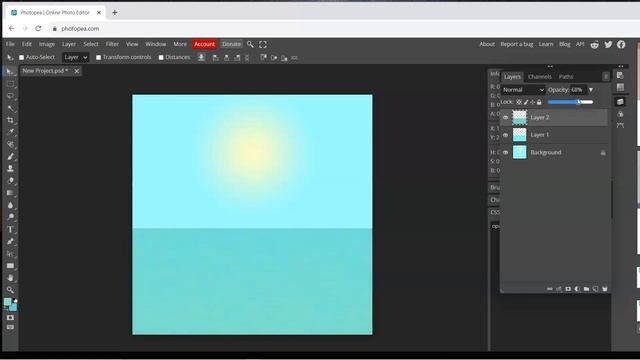Select the Clone Stamp tool
Screen dimensions: 640x360
pyautogui.click(x=10, y=169)
